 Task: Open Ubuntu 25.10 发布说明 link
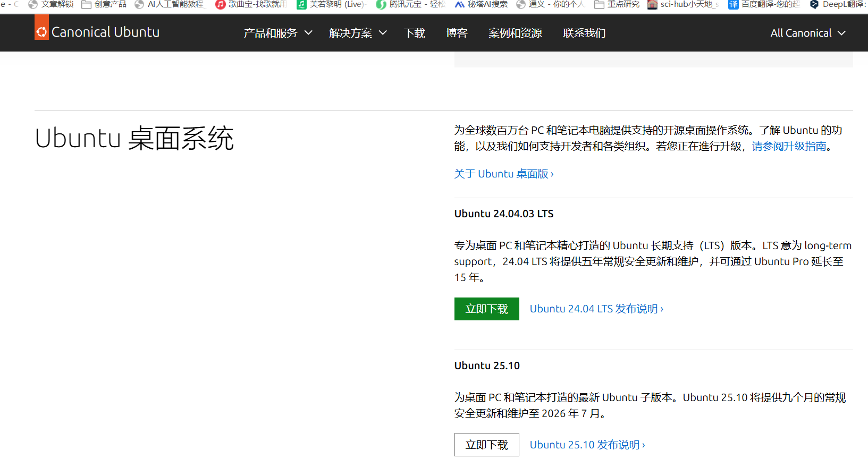pyautogui.click(x=587, y=445)
